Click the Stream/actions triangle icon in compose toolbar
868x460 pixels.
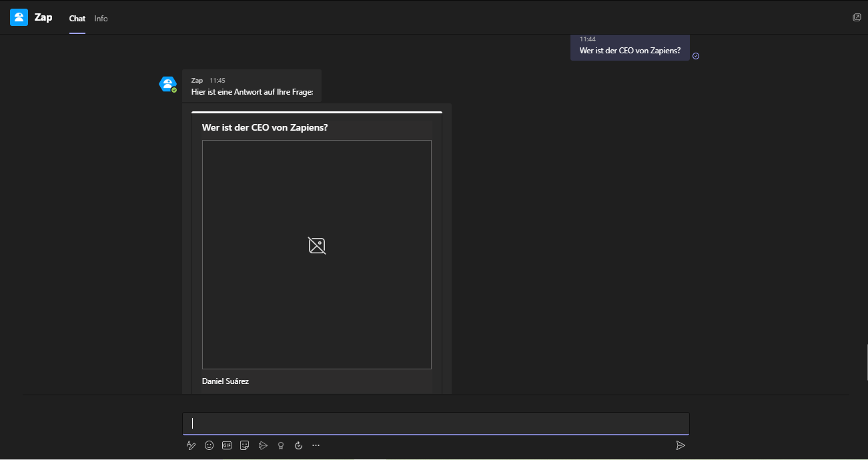coord(263,445)
